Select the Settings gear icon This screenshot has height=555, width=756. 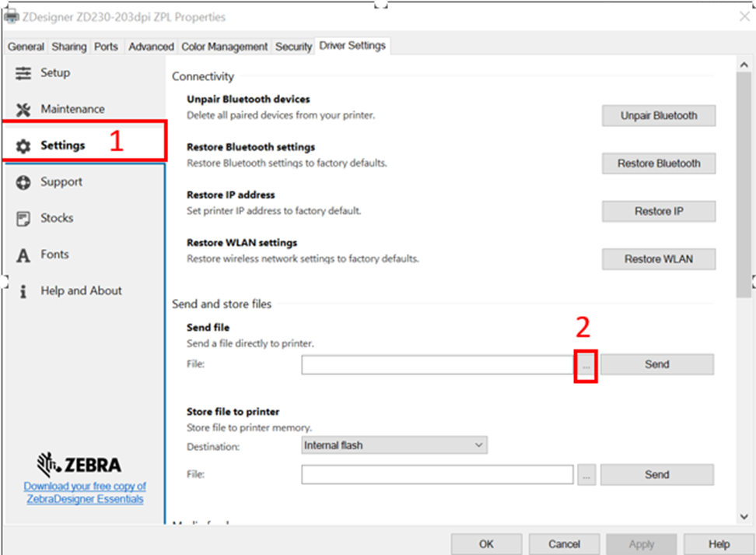[23, 146]
